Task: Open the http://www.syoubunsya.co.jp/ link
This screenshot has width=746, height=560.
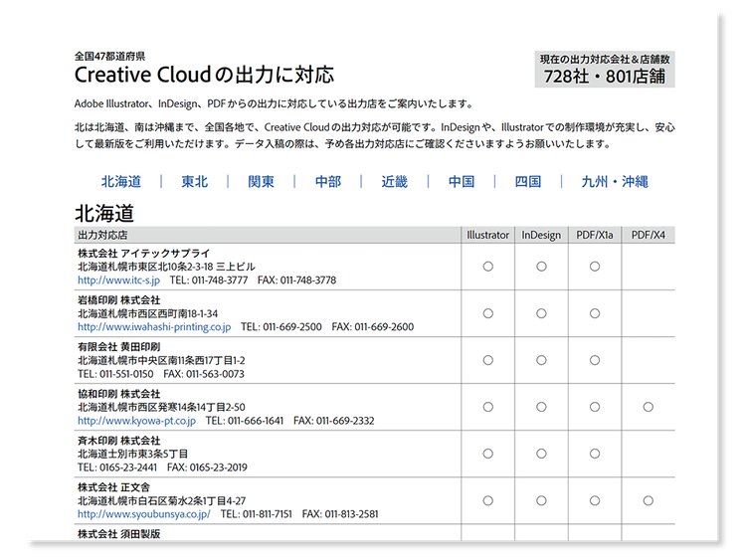Action: click(x=144, y=514)
